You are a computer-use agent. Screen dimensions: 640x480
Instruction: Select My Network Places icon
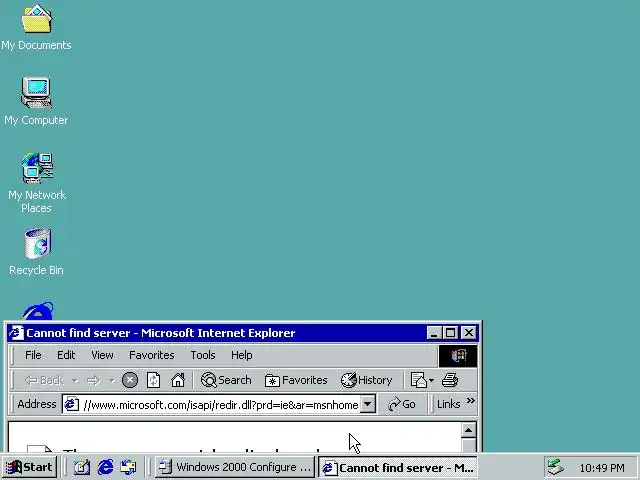pyautogui.click(x=37, y=183)
